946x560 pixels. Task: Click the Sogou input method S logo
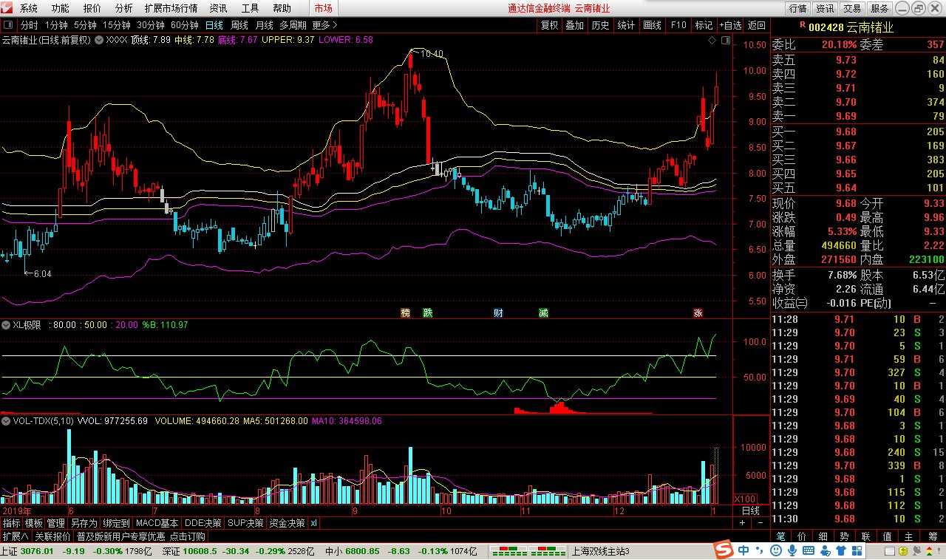(723, 551)
